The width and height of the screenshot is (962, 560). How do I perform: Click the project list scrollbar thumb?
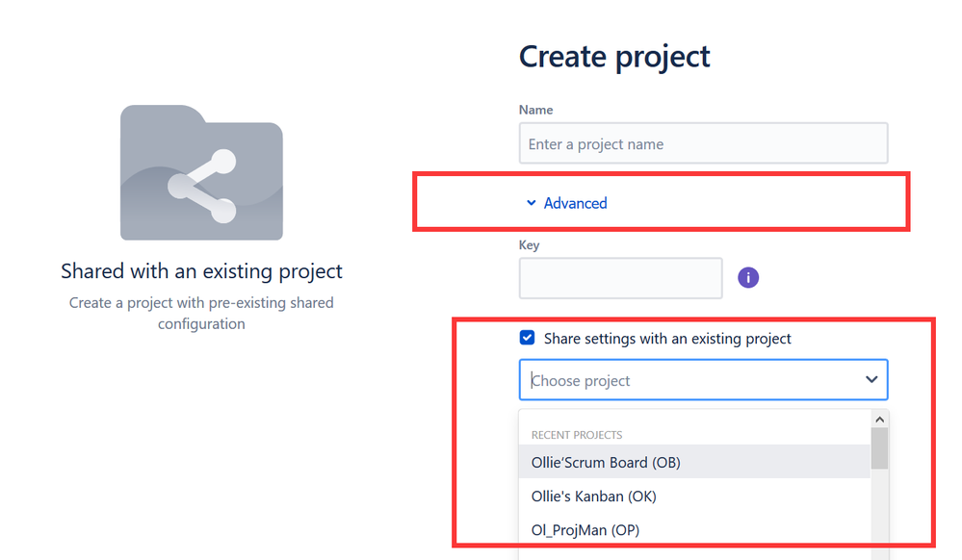tap(880, 448)
